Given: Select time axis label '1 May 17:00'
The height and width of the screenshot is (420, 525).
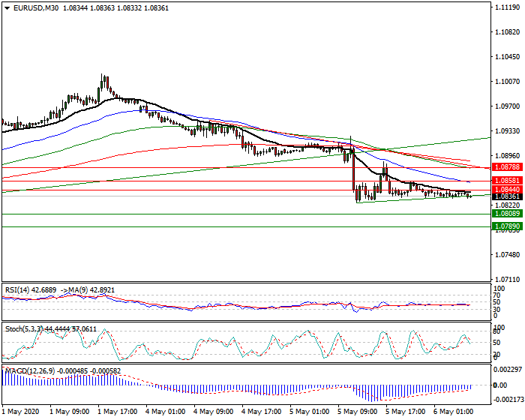Looking at the screenshot, I should tap(118, 411).
